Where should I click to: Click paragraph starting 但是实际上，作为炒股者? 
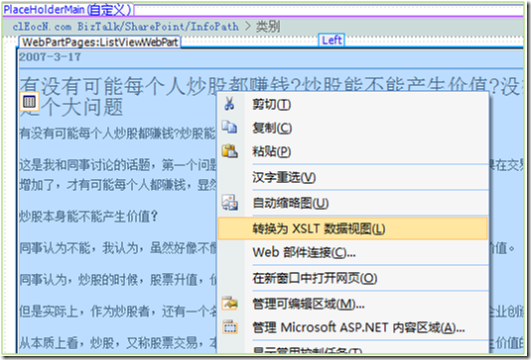click(x=118, y=311)
